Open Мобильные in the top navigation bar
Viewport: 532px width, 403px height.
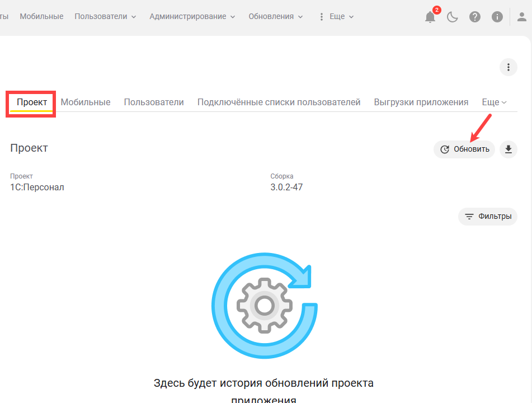click(x=41, y=17)
